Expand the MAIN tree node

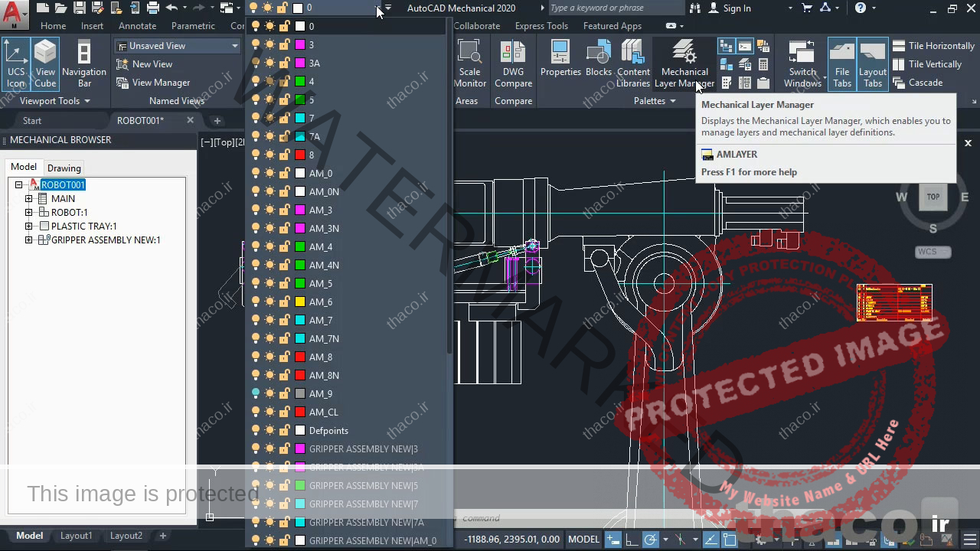click(x=29, y=199)
